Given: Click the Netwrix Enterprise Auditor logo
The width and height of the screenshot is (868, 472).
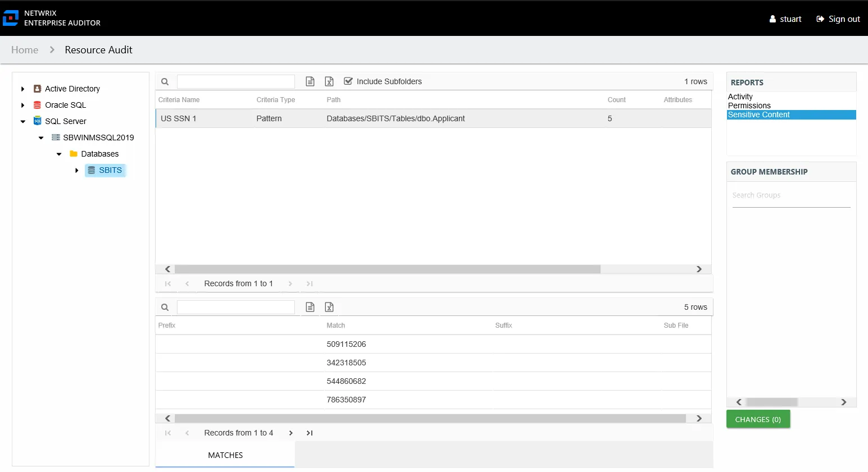Looking at the screenshot, I should (52, 18).
